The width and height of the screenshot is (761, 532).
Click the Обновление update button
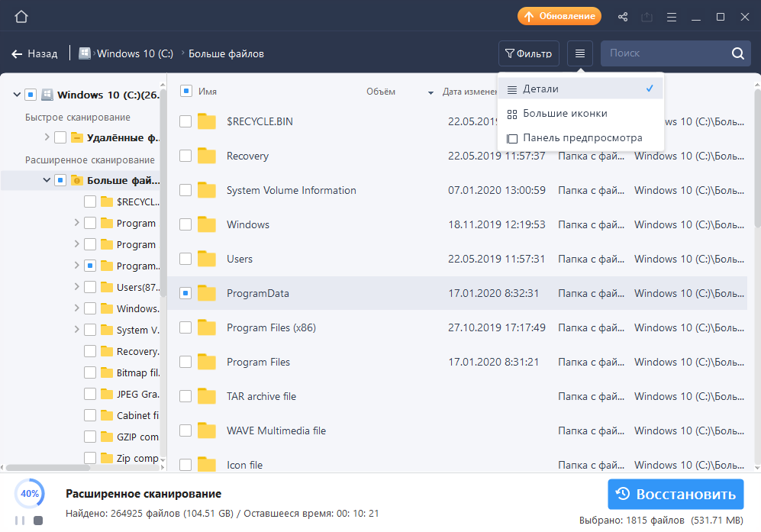pos(559,16)
